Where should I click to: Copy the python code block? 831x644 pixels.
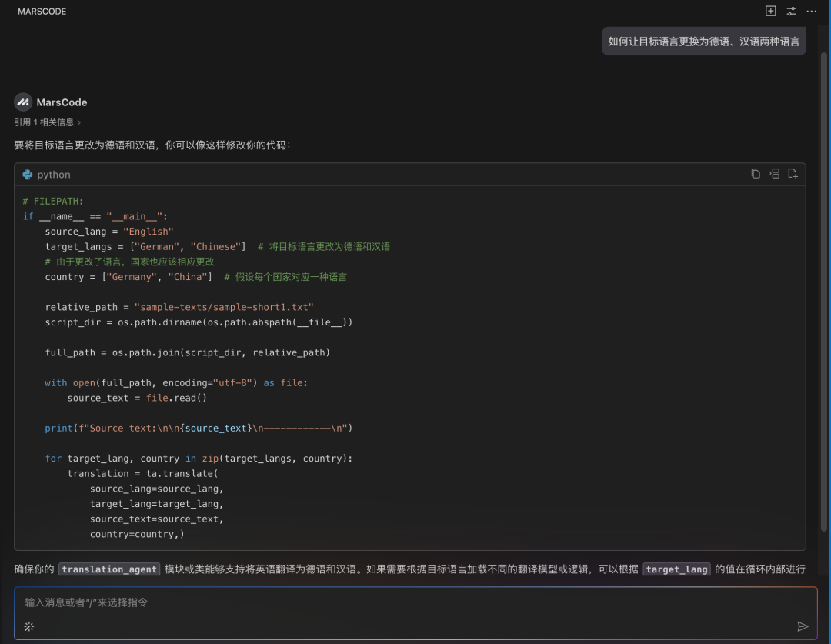click(x=756, y=174)
